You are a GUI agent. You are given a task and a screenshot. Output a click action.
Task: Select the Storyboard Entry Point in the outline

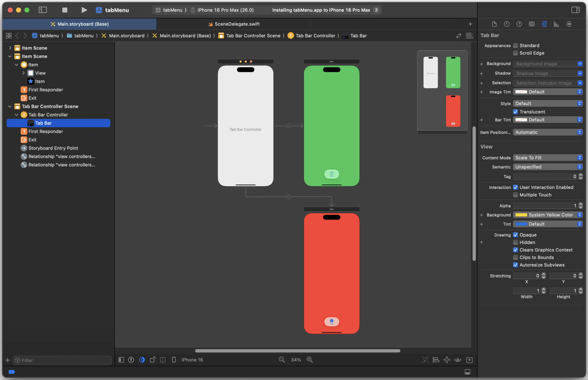pyautogui.click(x=53, y=148)
